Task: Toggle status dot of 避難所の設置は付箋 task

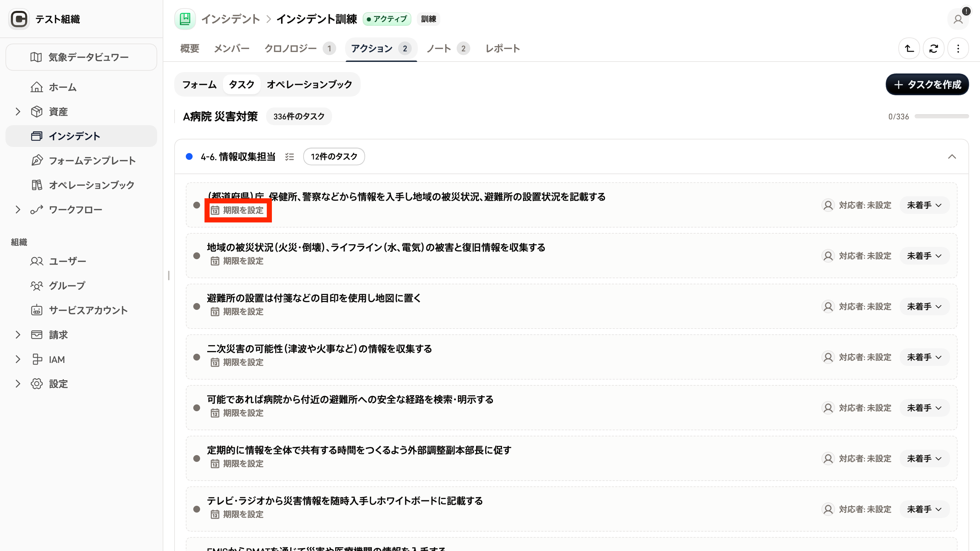Action: click(x=197, y=306)
